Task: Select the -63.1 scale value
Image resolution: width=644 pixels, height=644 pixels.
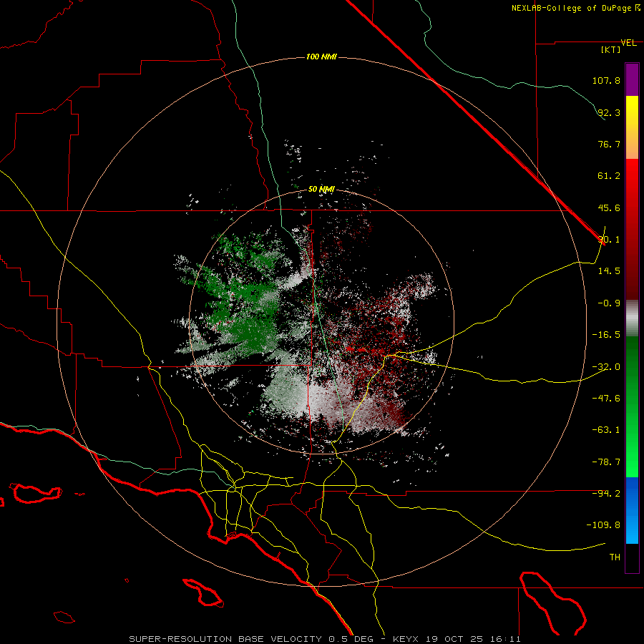Action: tap(606, 430)
